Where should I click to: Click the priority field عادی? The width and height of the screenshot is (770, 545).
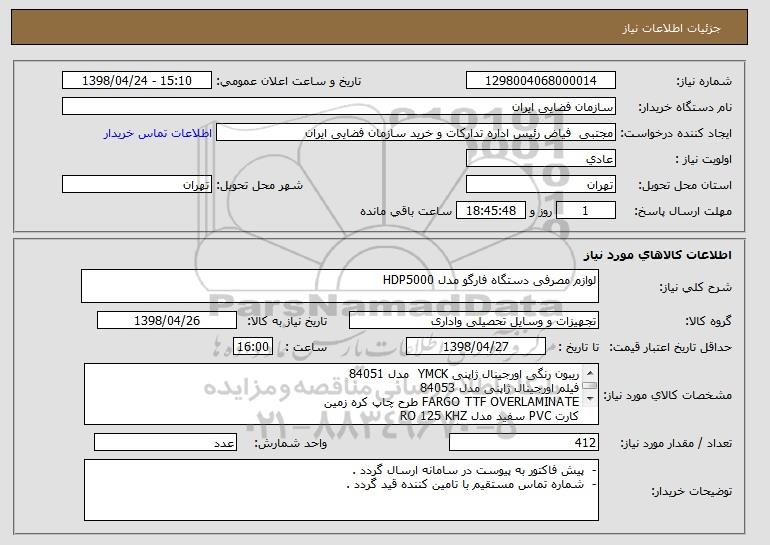(541, 159)
